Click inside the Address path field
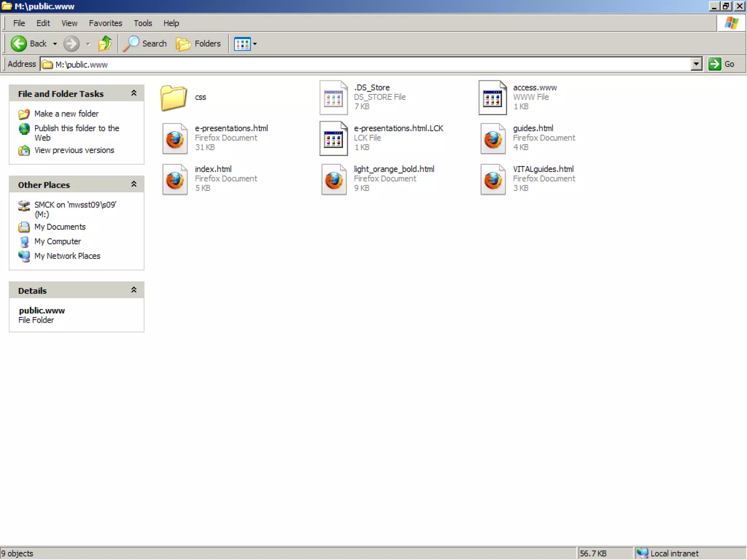This screenshot has height=560, width=747. [x=365, y=65]
